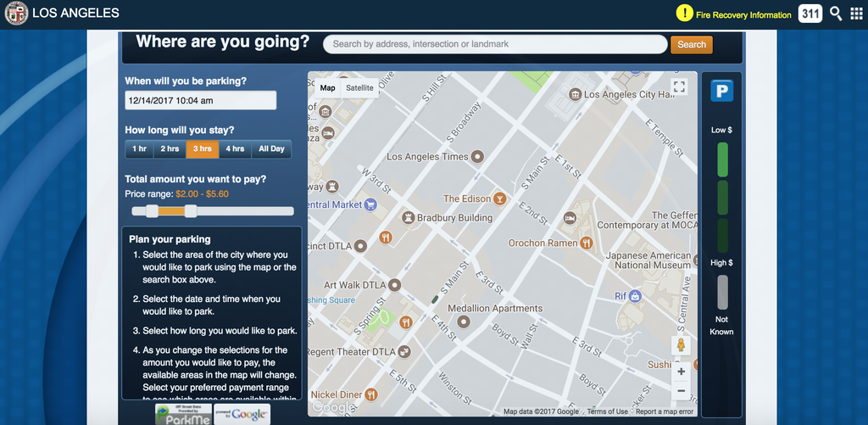Click The Edison cocktail bar marker

500,199
